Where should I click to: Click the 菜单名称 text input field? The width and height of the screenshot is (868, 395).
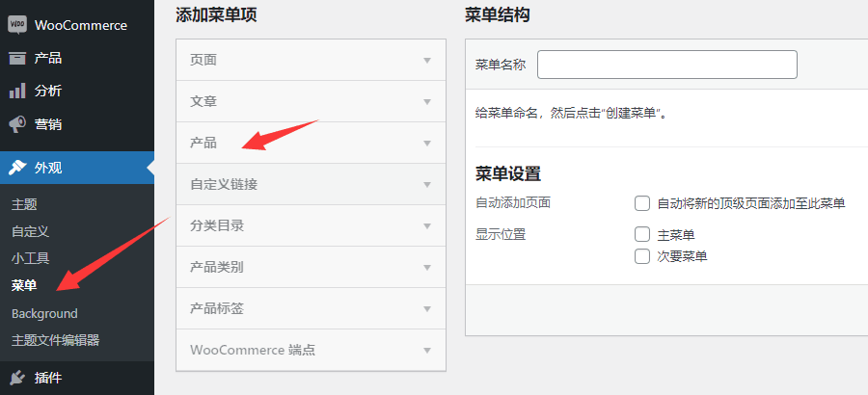coord(666,65)
